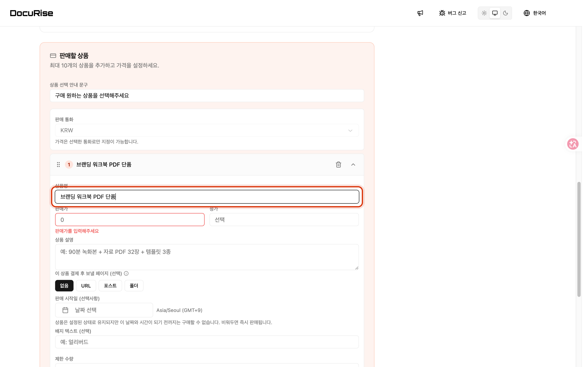Image resolution: width=588 pixels, height=367 pixels.
Task: Select the 포스트 redirect option
Action: pyautogui.click(x=110, y=286)
